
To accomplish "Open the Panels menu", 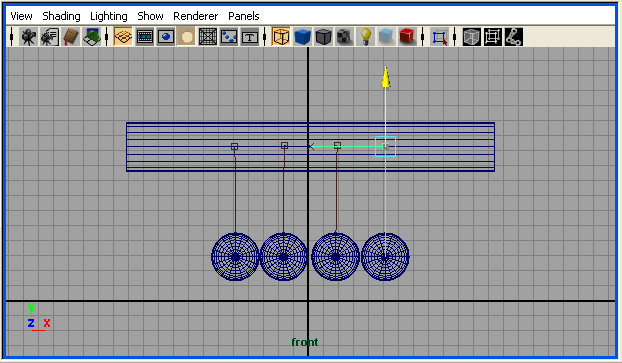I will [244, 16].
